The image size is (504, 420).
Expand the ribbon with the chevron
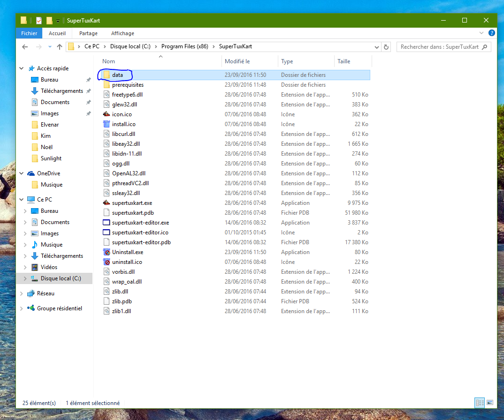coord(481,33)
